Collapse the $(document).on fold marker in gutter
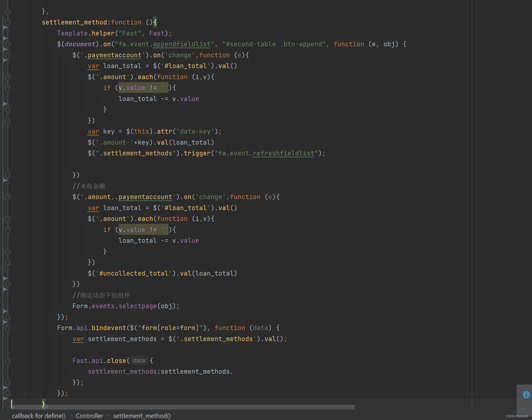 click(8, 45)
